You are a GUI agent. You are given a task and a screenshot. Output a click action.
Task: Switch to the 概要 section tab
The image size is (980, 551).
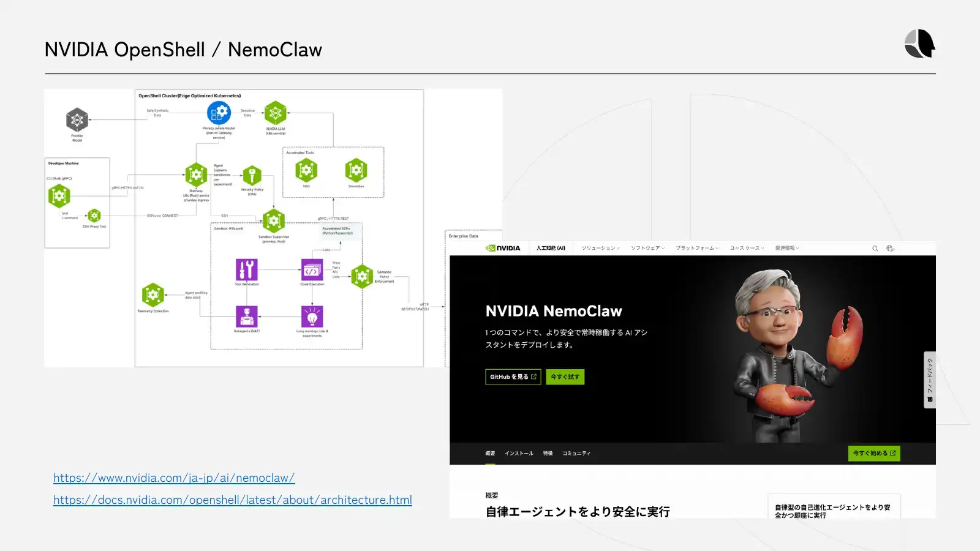[x=490, y=454]
